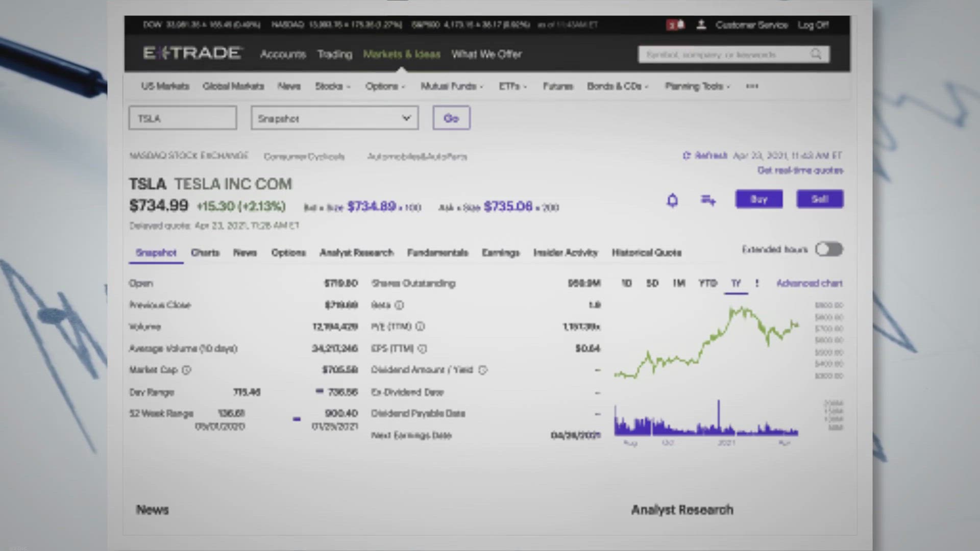Open the Snapshot view dropdown
The width and height of the screenshot is (980, 551).
point(334,118)
